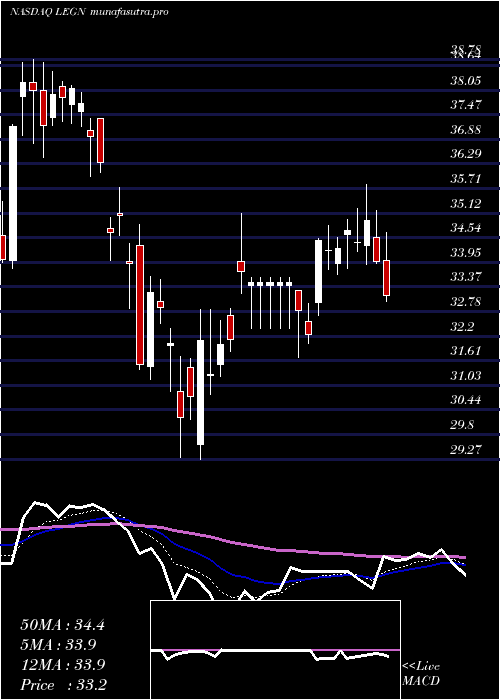The width and height of the screenshot is (500, 700).
Task: Select the 38.05 price axis label
Action: click(466, 81)
